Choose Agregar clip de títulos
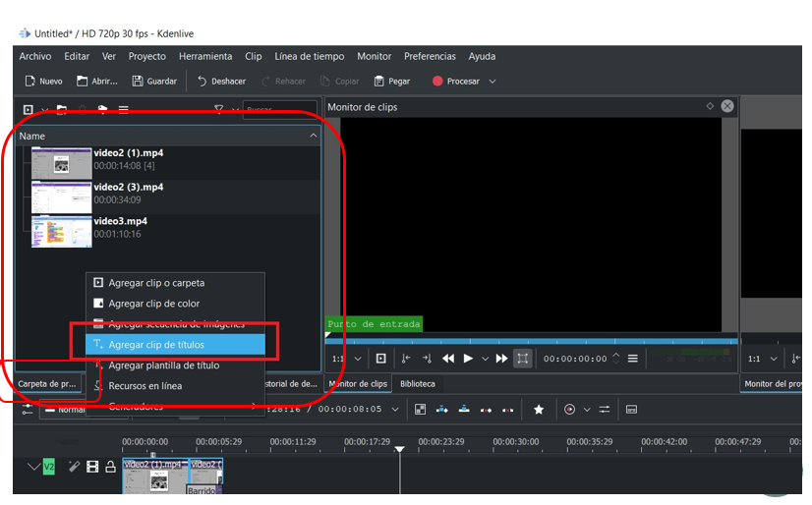This screenshot has height=505, width=812. 176,345
